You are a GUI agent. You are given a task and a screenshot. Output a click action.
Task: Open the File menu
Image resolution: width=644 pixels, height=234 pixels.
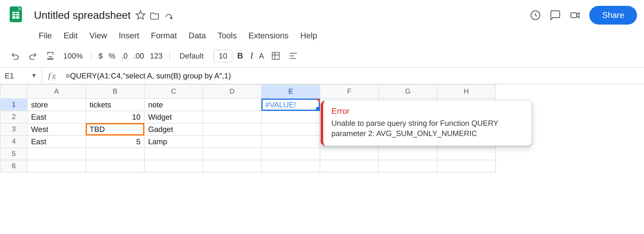tap(45, 36)
